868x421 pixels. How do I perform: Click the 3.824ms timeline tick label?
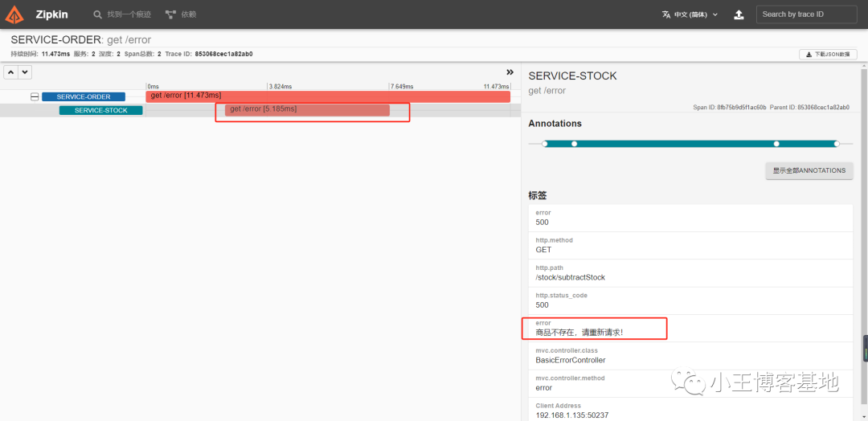point(280,86)
